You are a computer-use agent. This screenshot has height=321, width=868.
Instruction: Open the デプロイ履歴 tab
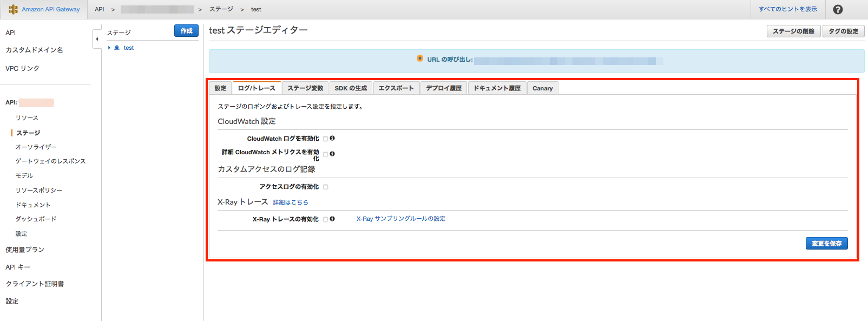pyautogui.click(x=444, y=88)
